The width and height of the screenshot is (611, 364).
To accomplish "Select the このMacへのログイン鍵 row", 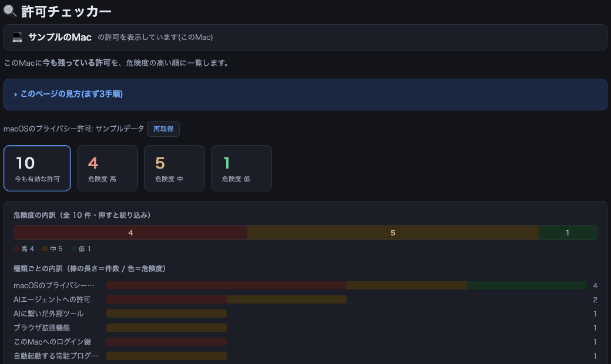I will (x=305, y=342).
